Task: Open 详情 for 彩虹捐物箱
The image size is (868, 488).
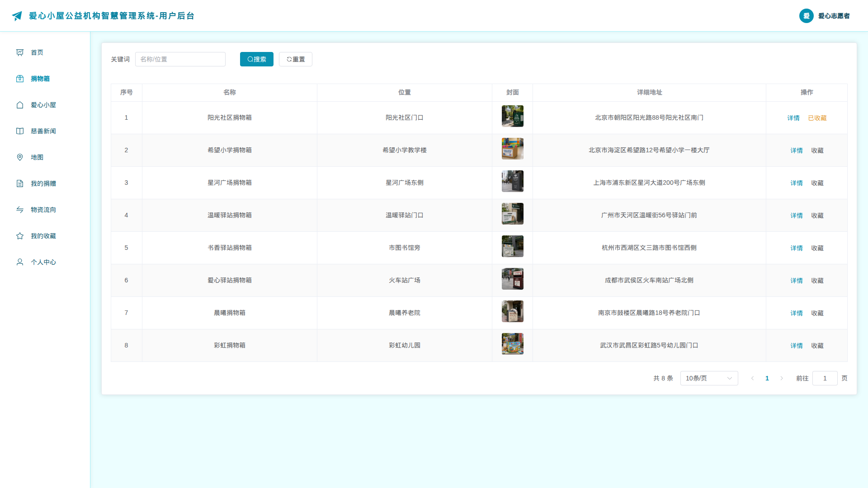Action: tap(797, 346)
